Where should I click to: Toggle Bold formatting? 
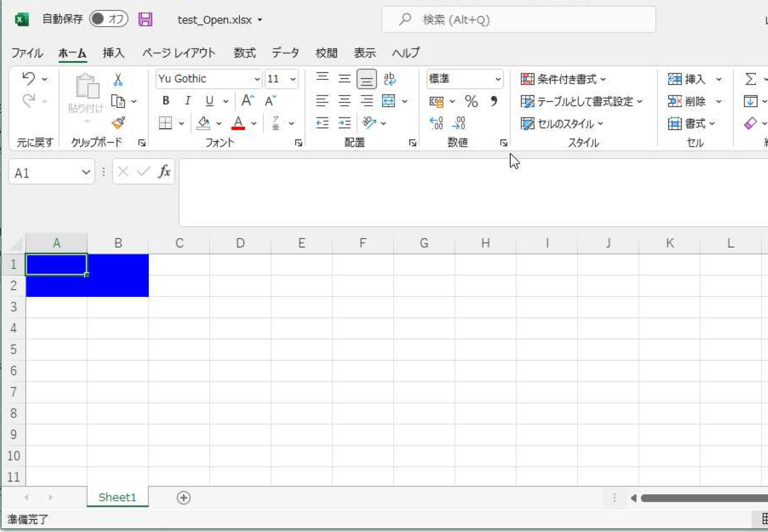click(x=166, y=101)
